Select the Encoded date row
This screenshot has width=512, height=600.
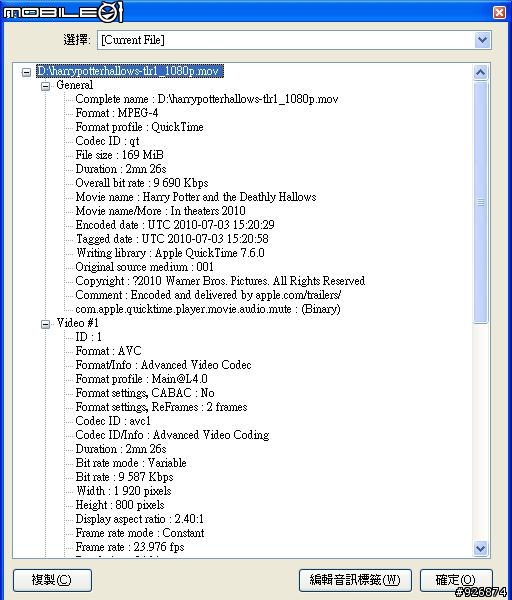[175, 225]
